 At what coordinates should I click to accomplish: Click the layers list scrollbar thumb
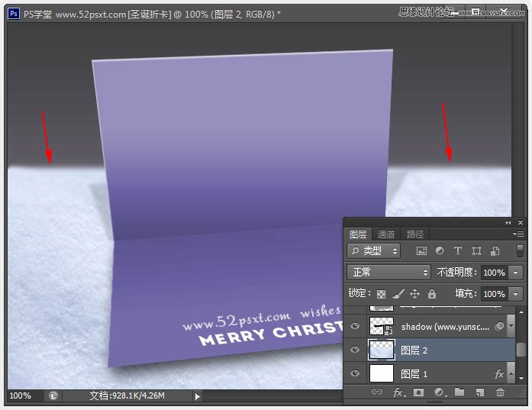(x=521, y=350)
